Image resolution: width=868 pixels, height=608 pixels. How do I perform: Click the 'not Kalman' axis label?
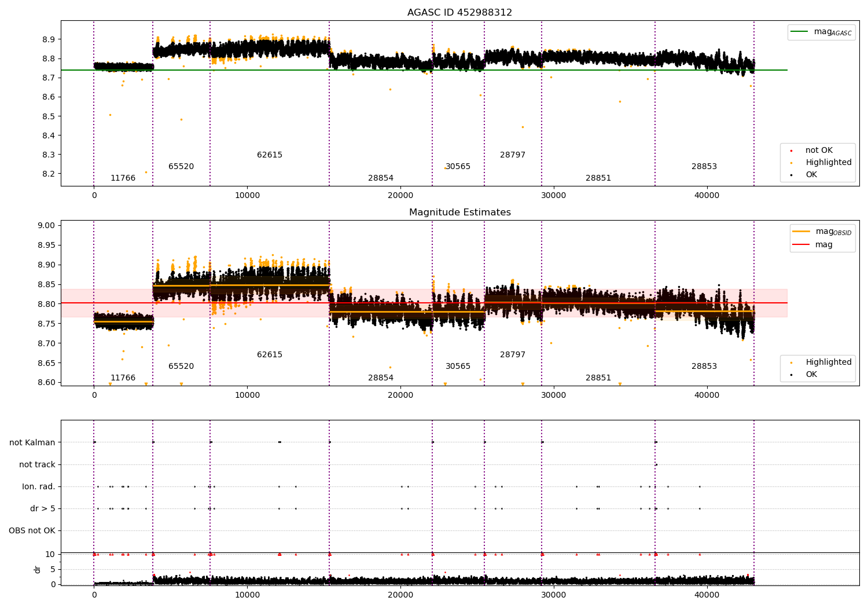pos(32,442)
